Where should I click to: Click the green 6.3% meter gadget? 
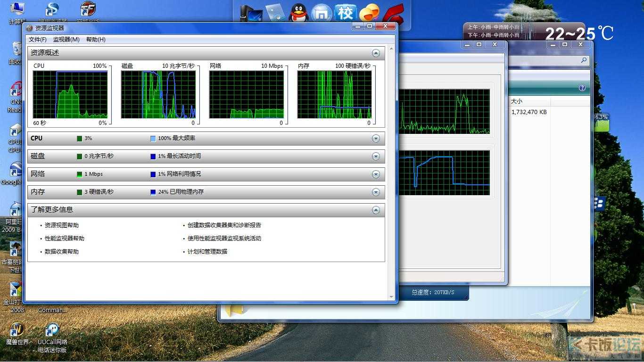(x=602, y=123)
